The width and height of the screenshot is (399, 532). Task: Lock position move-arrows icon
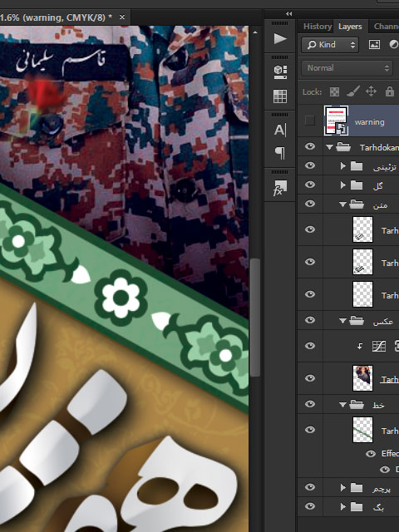point(371,91)
